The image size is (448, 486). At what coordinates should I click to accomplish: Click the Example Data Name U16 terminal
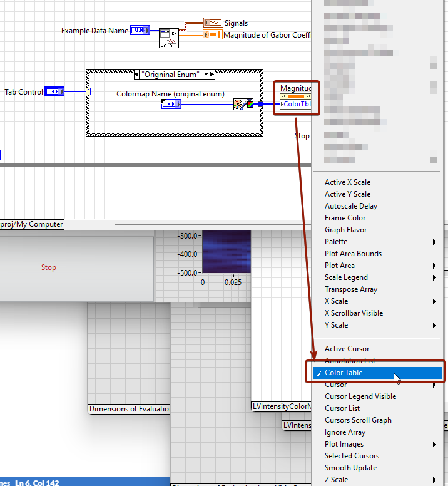point(140,30)
